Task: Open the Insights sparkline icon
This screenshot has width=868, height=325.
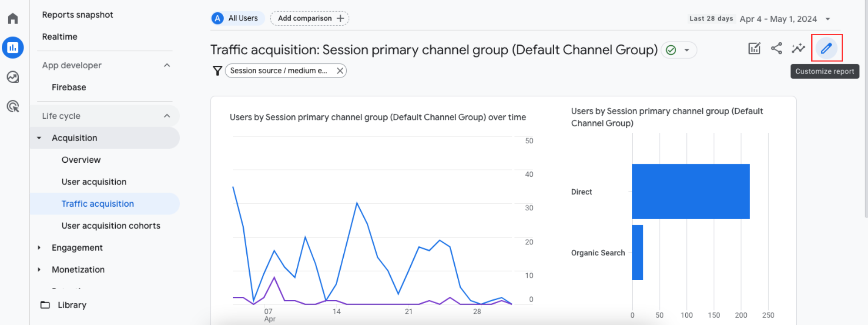Action: tap(798, 48)
